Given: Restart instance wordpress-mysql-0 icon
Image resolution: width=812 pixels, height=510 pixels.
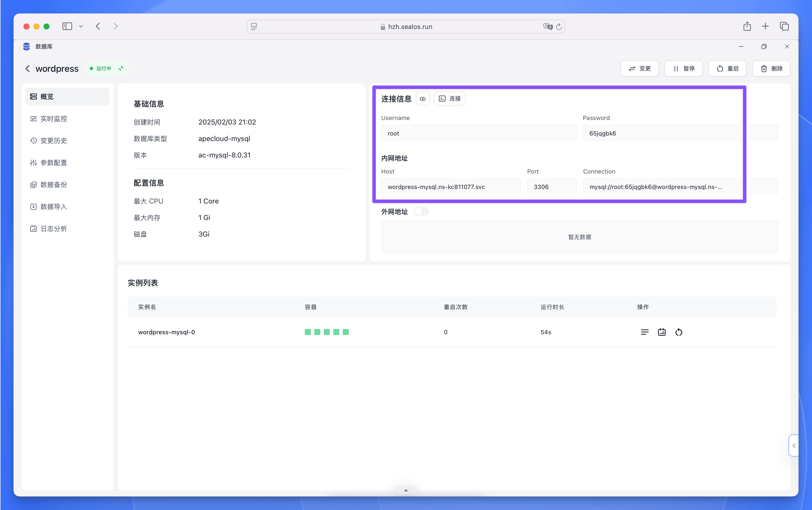Looking at the screenshot, I should point(679,332).
